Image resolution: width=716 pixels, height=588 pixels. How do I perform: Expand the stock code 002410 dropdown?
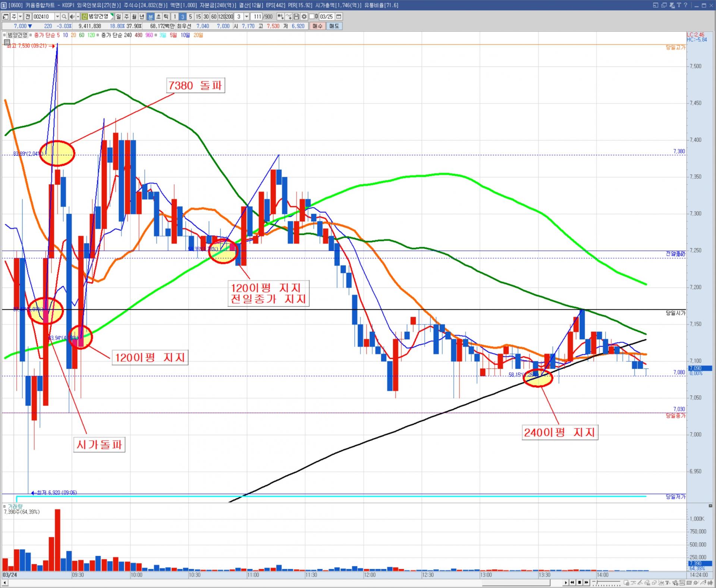57,17
